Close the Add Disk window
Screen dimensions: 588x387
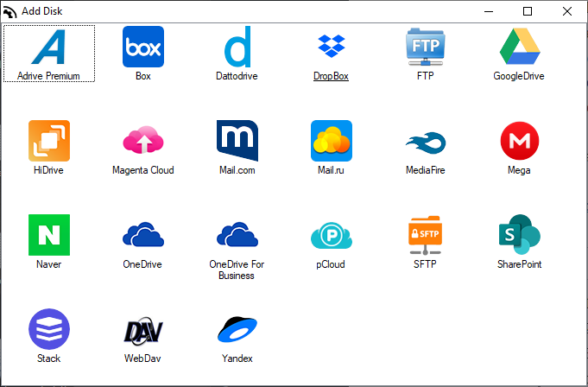[567, 11]
